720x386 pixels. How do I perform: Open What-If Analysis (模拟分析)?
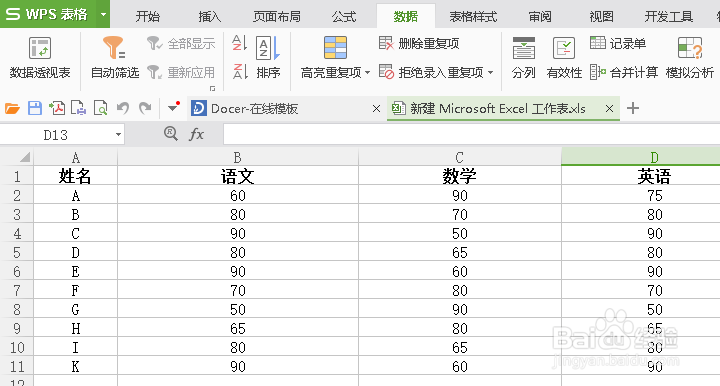click(x=690, y=58)
